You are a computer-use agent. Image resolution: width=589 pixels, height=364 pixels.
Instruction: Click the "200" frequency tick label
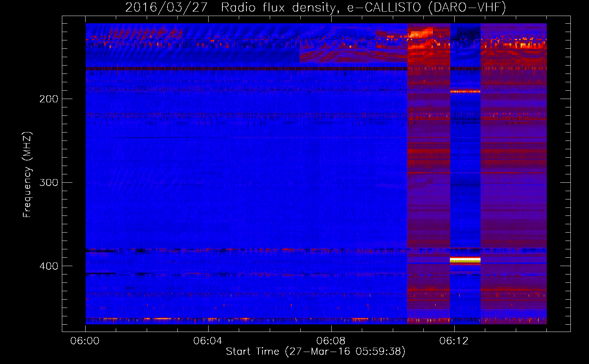click(49, 99)
